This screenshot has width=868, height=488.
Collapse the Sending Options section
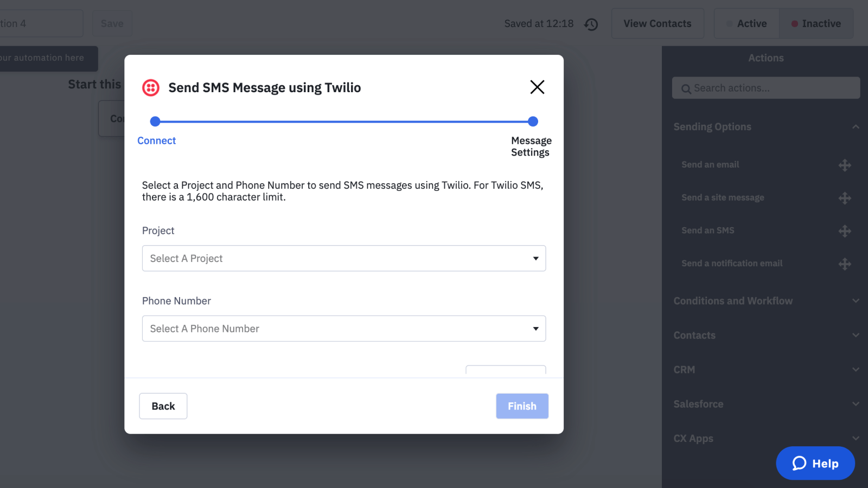(855, 126)
